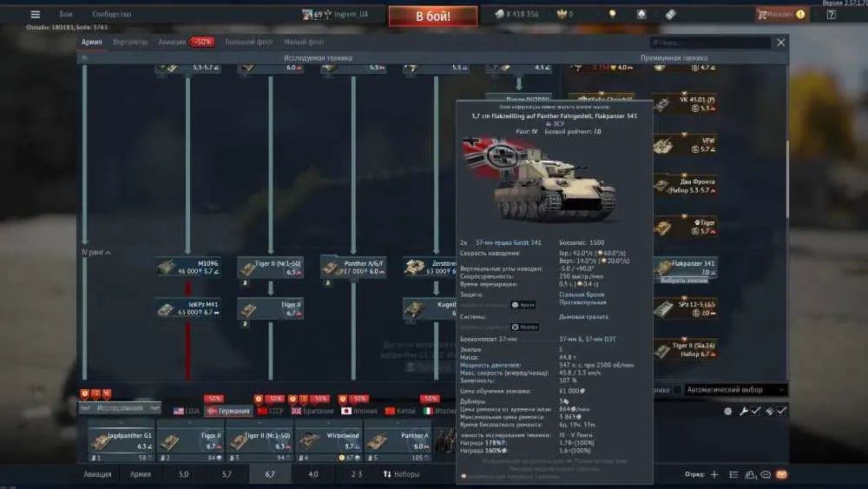Click the vehicle search input field
The image size is (868, 489).
point(710,43)
